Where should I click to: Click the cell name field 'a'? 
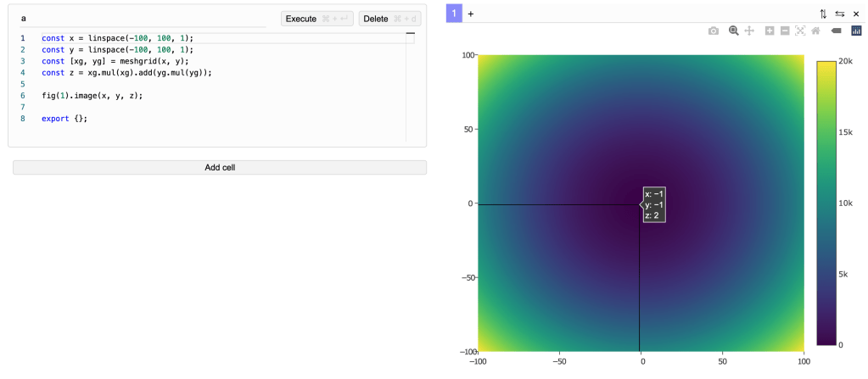pos(143,18)
